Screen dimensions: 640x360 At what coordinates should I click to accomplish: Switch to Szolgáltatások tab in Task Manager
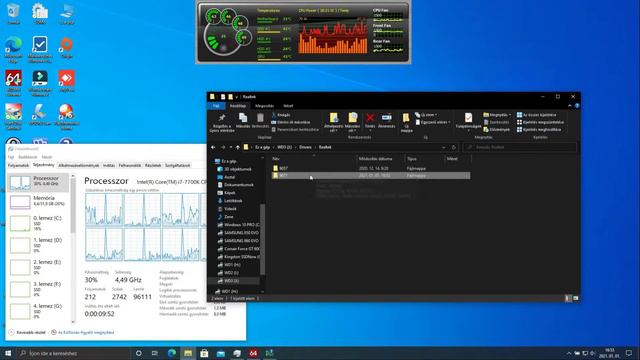click(178, 166)
